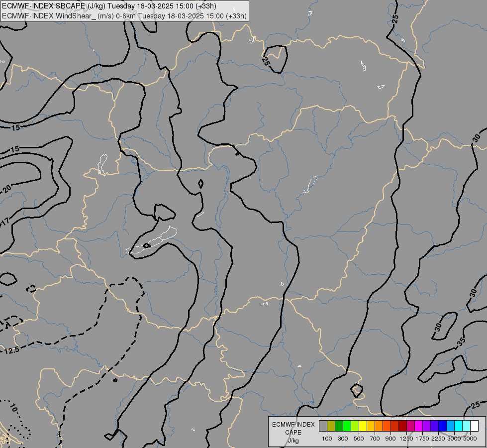This screenshot has width=487, height=448.
Task: Click the 500 legend tick value
Action: 359,439
